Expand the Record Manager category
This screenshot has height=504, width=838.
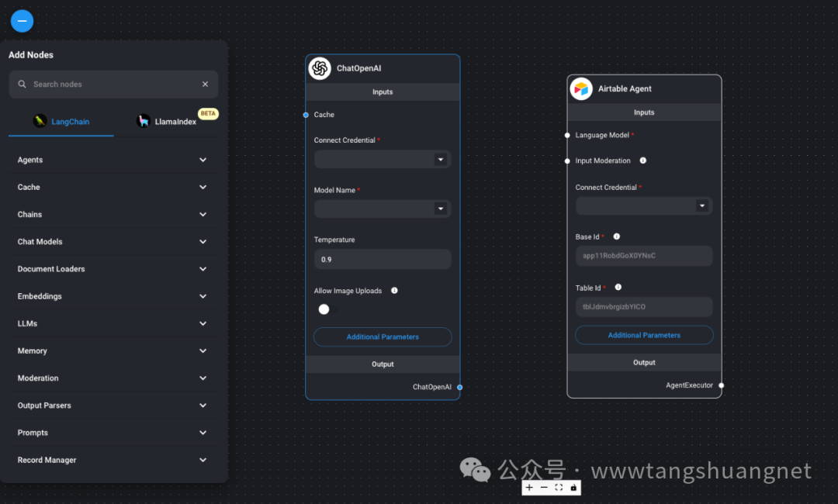click(x=113, y=459)
